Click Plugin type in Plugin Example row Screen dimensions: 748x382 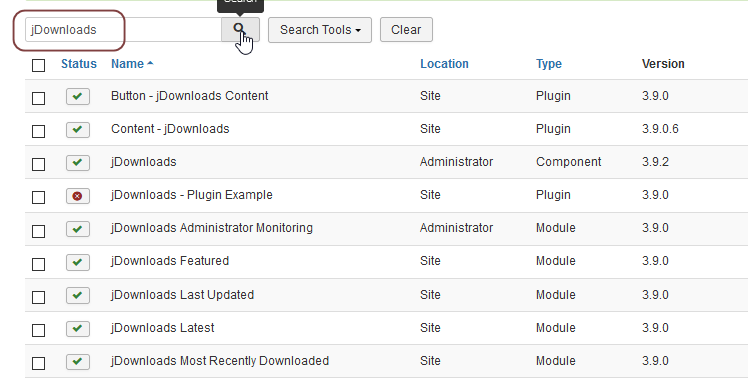coord(553,195)
